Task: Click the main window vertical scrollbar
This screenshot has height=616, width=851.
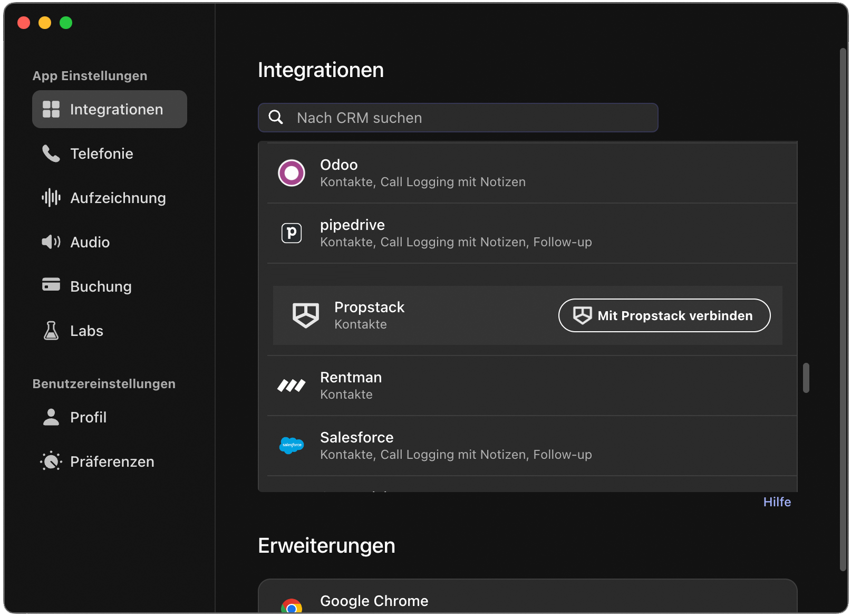Action: [x=844, y=309]
